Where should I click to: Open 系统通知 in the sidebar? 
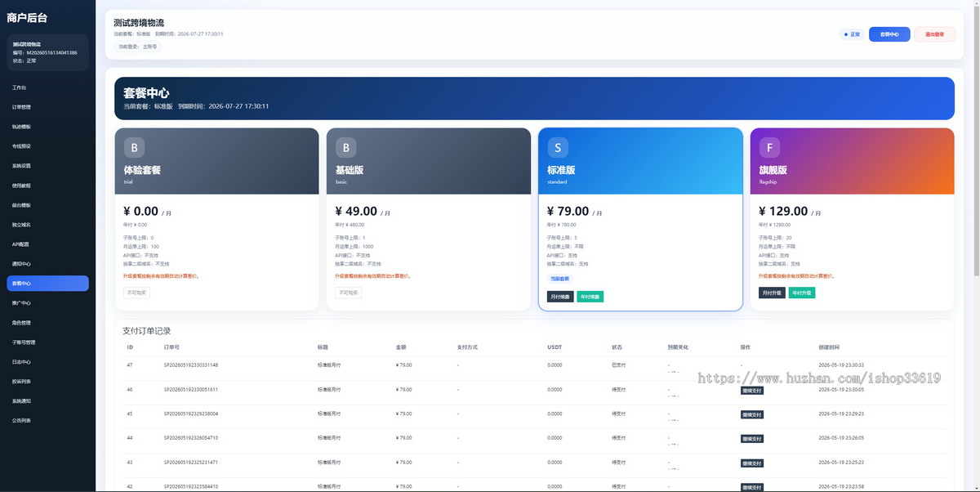coord(47,401)
